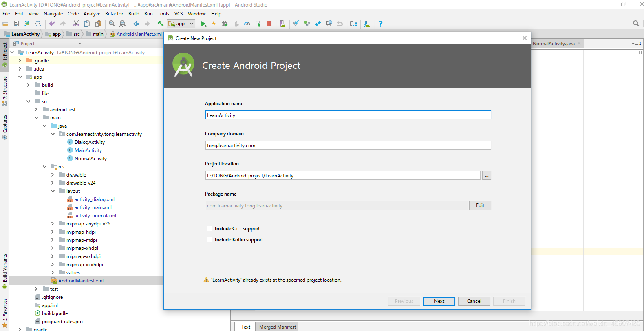644x331 pixels.
Task: Click the Replace toolbar icon
Action: point(123,24)
